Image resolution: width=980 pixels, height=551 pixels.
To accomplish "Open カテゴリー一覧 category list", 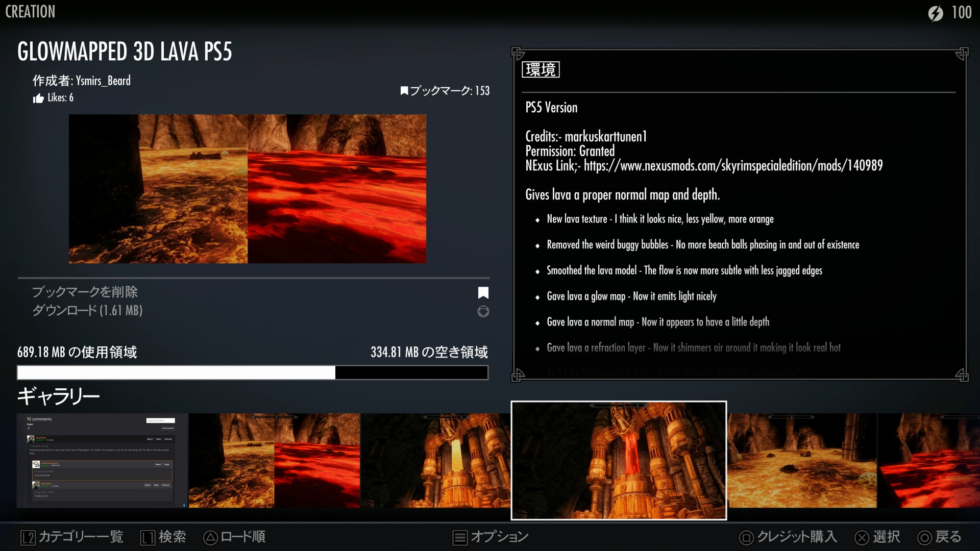I will tap(81, 537).
